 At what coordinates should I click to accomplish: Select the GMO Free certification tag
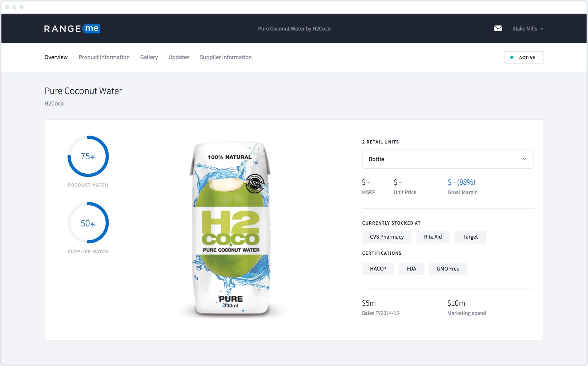pyautogui.click(x=448, y=268)
